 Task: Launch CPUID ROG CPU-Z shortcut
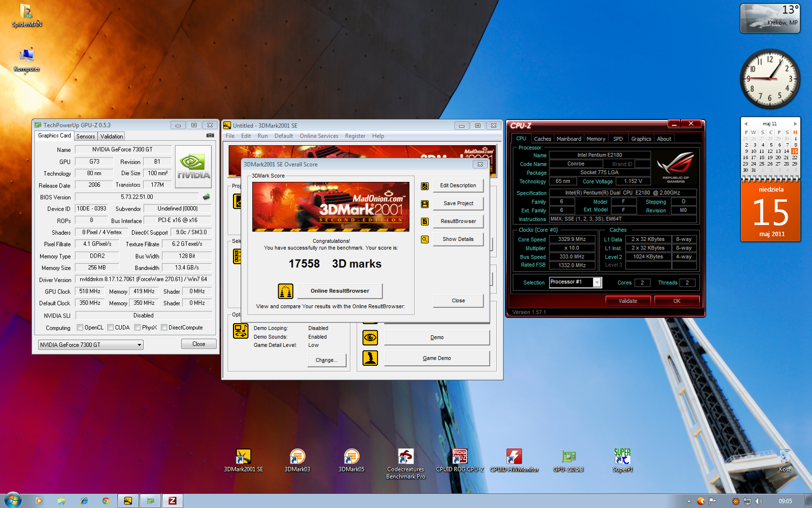tap(460, 460)
